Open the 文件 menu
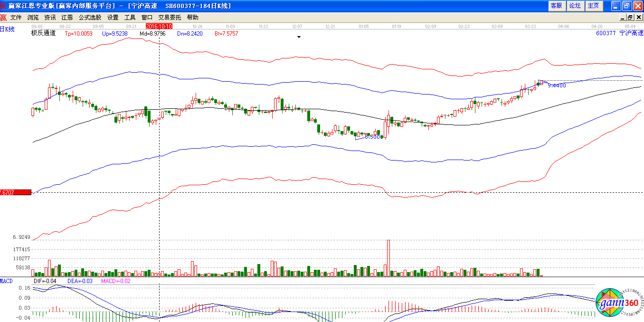The image size is (644, 322). click(x=16, y=17)
